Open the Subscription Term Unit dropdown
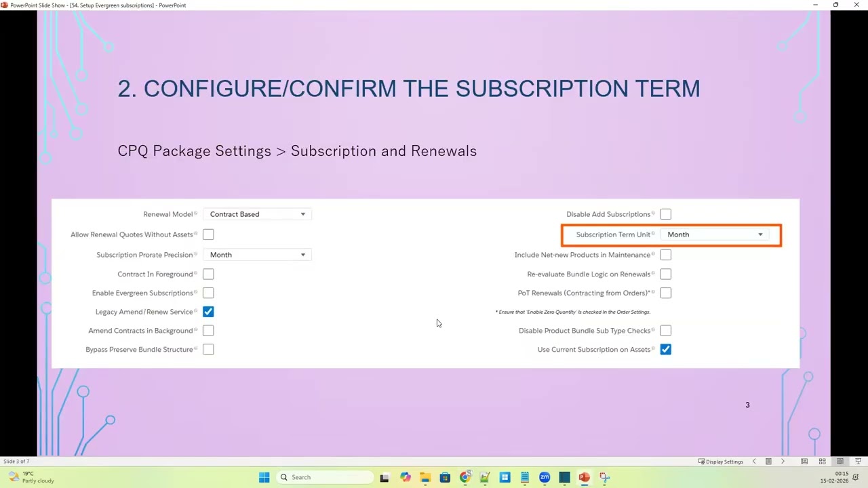The height and width of the screenshot is (488, 868). [x=715, y=235]
